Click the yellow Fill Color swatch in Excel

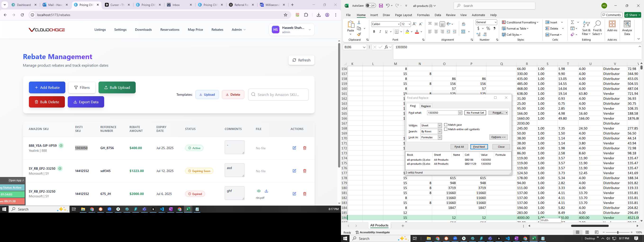[x=407, y=32]
